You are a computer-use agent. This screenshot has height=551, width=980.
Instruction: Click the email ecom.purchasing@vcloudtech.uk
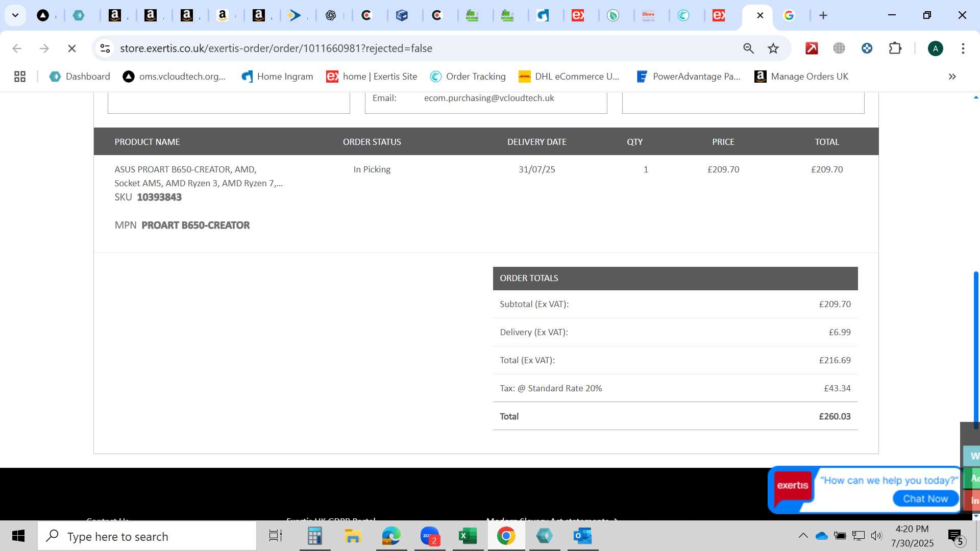coord(489,98)
